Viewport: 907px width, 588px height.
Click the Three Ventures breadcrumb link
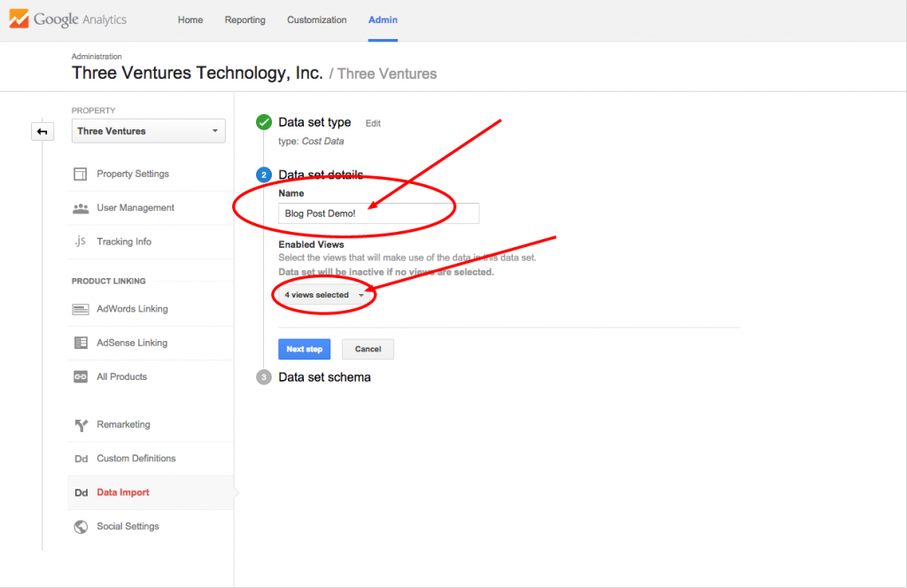387,74
